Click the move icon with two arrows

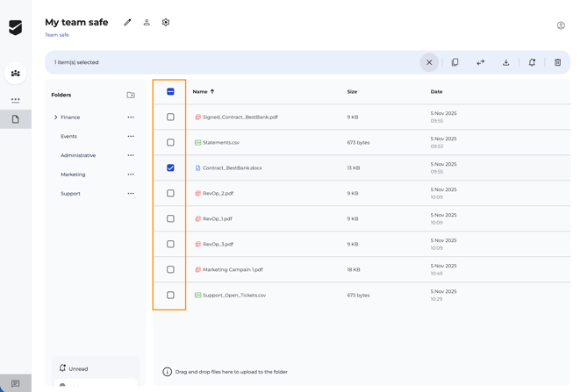click(480, 62)
